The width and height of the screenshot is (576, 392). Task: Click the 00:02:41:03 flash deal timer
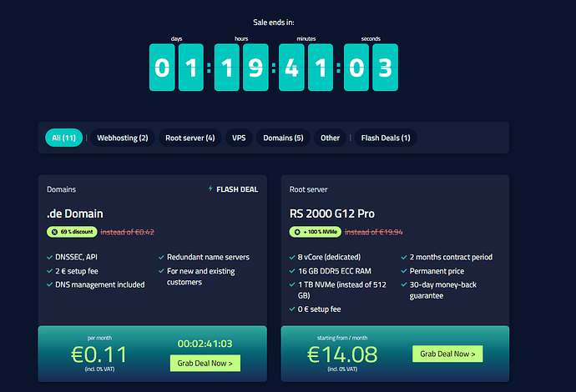(205, 344)
